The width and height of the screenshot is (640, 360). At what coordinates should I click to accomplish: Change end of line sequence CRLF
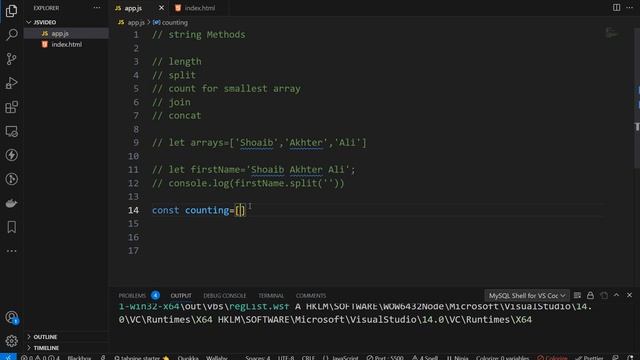[308, 357]
